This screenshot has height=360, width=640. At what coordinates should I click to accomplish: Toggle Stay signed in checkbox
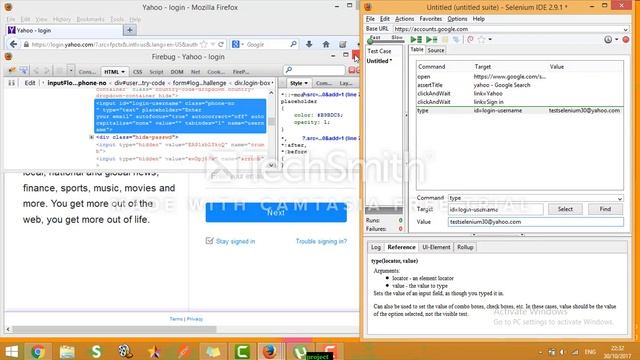click(x=209, y=241)
